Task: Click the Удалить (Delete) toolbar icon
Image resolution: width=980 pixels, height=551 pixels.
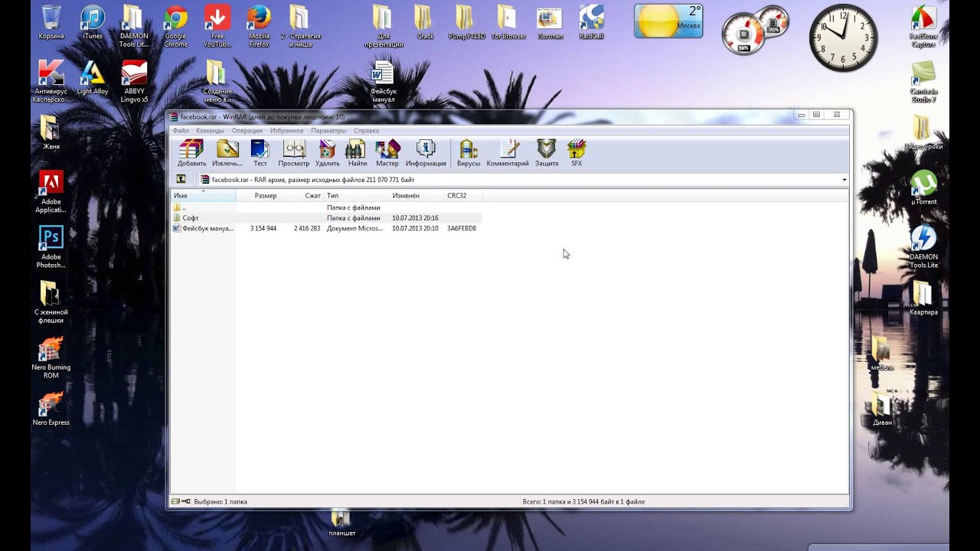Action: [327, 153]
